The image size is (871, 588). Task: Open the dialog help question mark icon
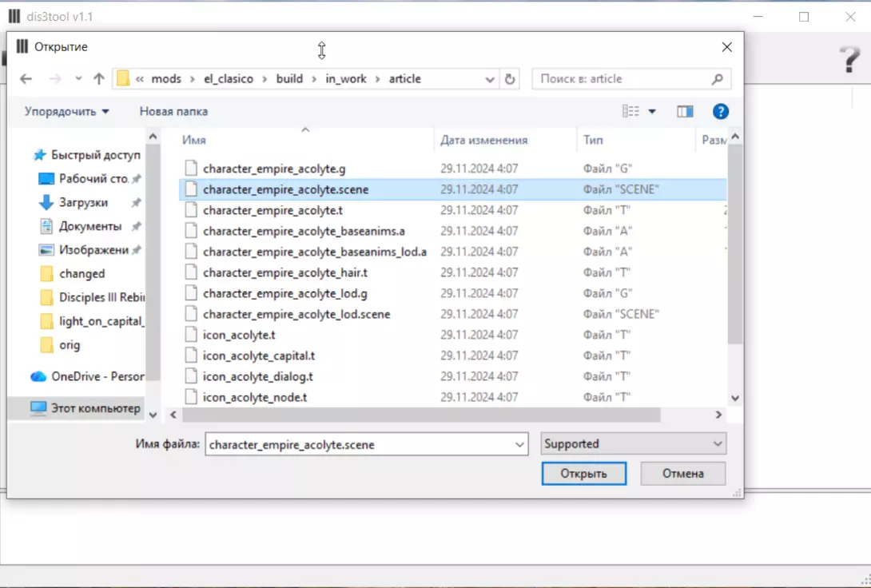721,112
